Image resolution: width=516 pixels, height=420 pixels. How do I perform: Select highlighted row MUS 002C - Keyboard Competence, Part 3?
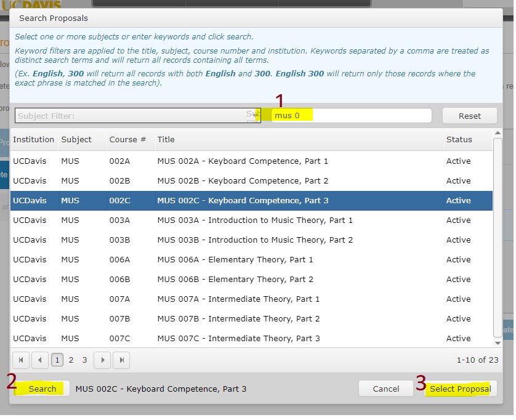[252, 201]
